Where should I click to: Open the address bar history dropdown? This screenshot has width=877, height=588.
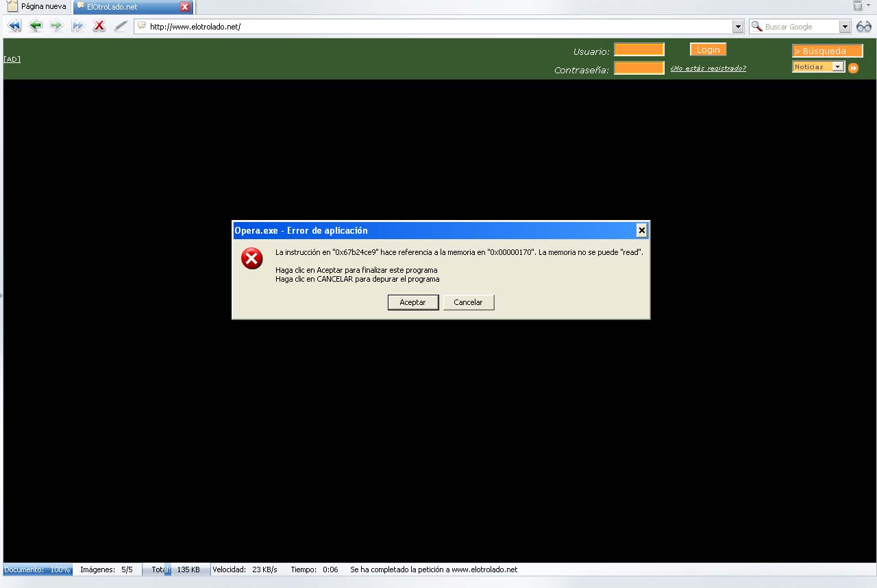[x=738, y=27]
